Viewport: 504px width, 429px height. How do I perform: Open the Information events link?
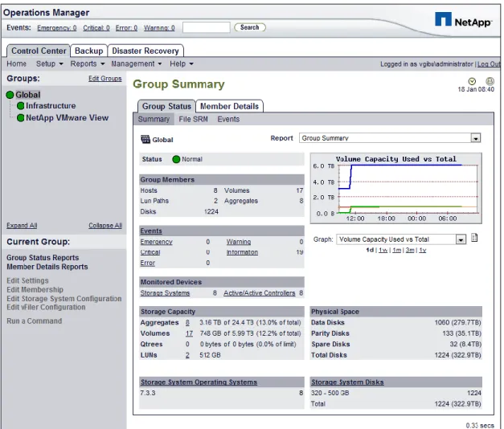point(242,252)
